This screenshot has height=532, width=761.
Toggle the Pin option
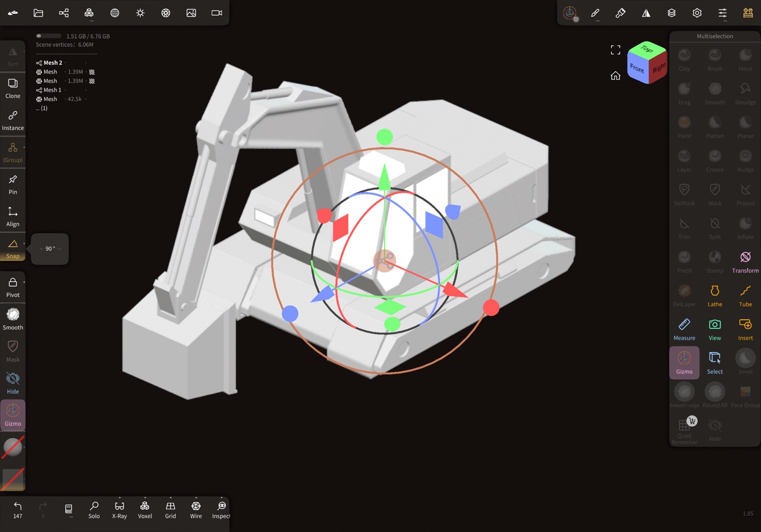tap(12, 184)
